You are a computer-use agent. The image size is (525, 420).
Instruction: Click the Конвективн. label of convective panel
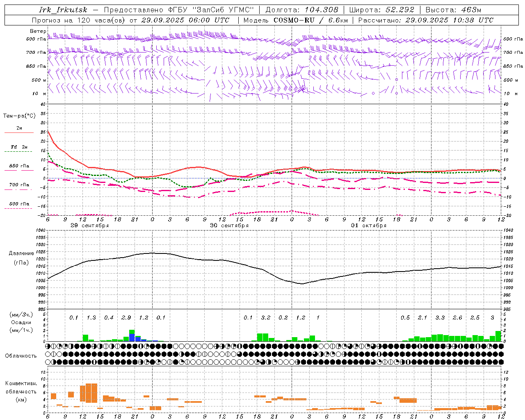[21, 383]
